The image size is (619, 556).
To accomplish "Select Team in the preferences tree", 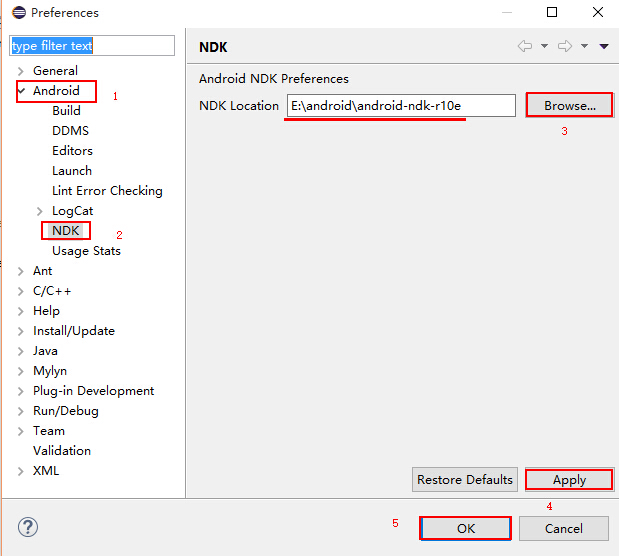I will (49, 431).
